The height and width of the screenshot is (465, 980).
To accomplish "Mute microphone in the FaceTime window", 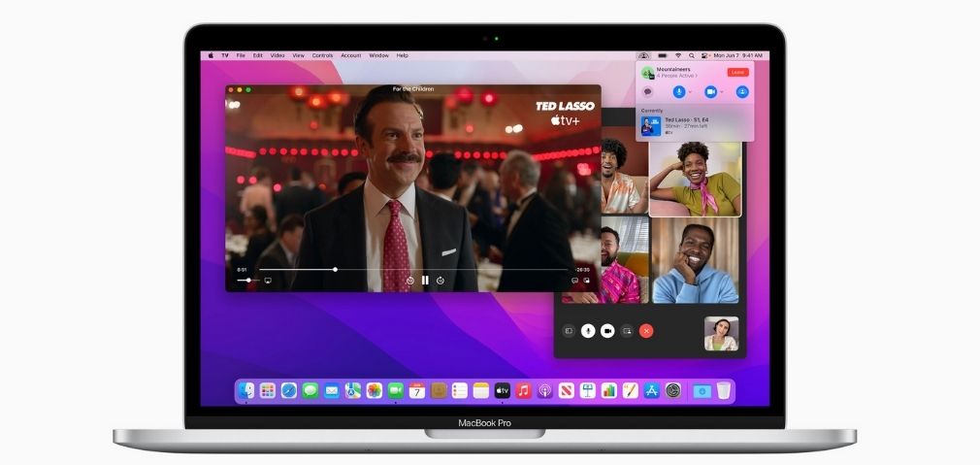I will point(587,331).
